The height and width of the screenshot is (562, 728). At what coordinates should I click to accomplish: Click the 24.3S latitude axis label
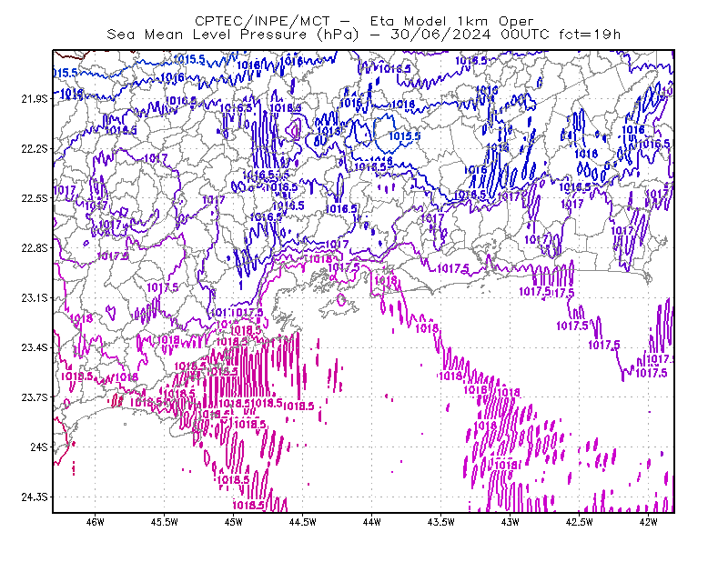[35, 497]
